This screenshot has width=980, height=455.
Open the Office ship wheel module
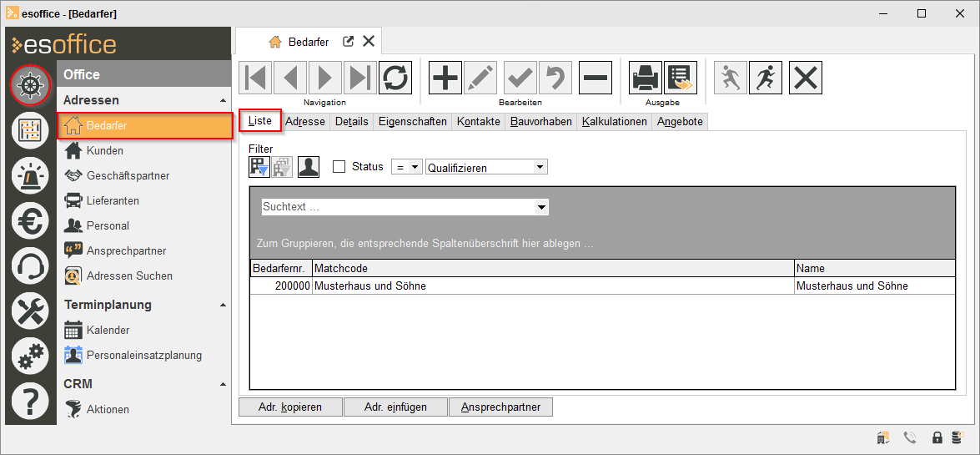tap(29, 85)
